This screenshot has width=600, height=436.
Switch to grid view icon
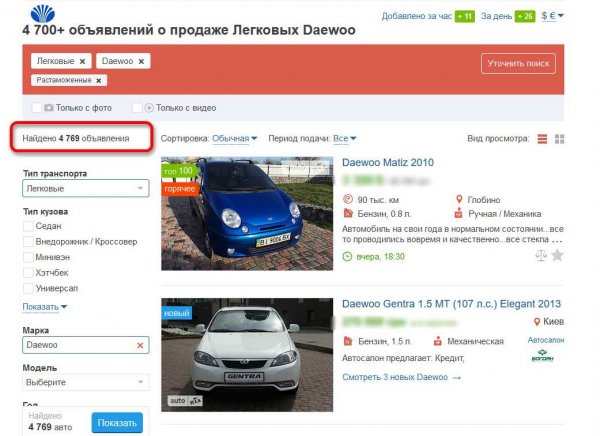tap(559, 139)
